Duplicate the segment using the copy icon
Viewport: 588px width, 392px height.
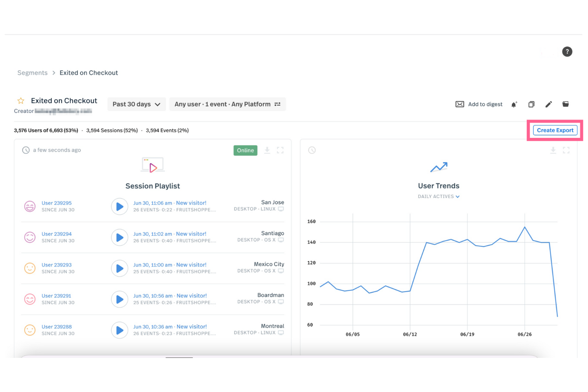pos(531,104)
